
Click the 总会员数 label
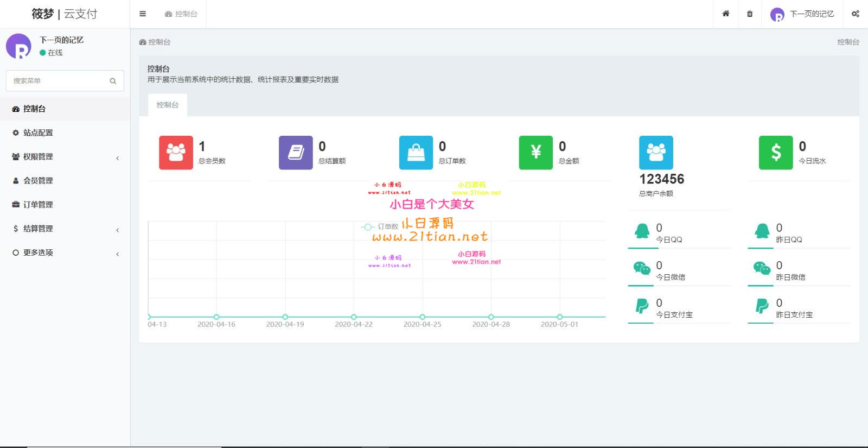(x=212, y=161)
